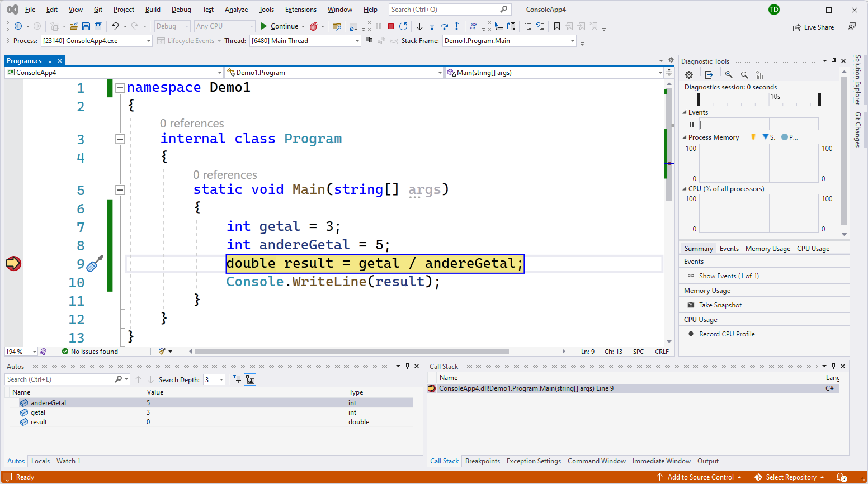Click the Save Program.cs disk icon
The height and width of the screenshot is (484, 868).
tap(86, 26)
